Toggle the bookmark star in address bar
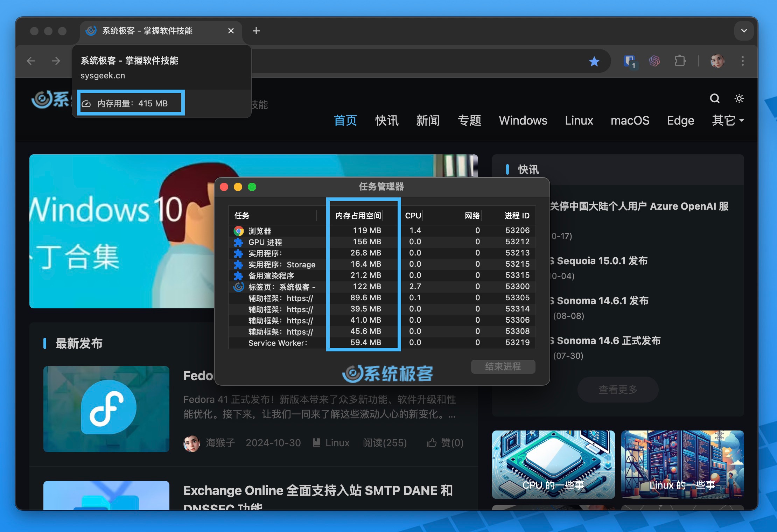Viewport: 777px width, 532px height. [x=594, y=61]
